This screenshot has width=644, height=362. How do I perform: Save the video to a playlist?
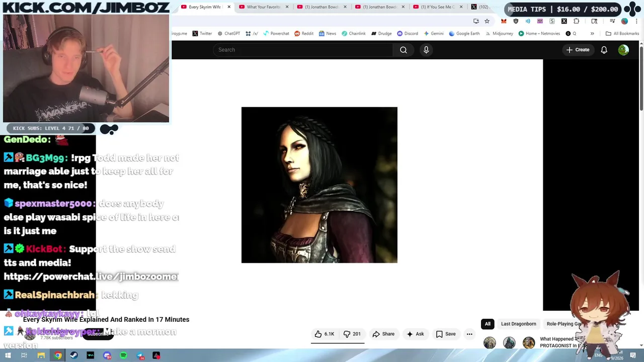click(446, 334)
